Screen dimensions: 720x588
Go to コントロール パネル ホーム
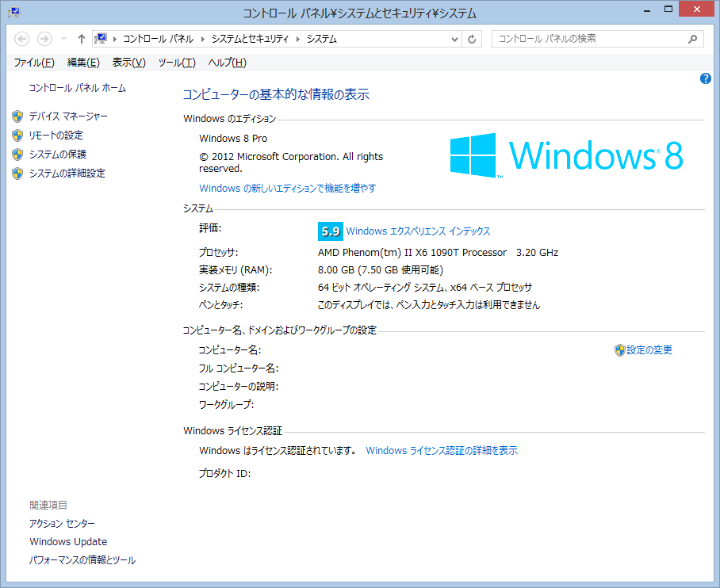(x=77, y=88)
